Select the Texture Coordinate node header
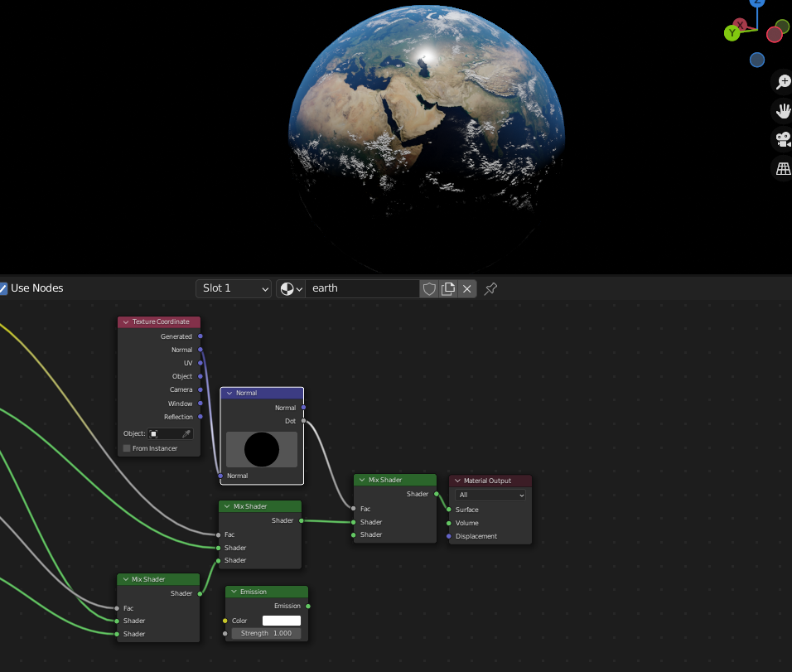This screenshot has height=672, width=792. [159, 321]
